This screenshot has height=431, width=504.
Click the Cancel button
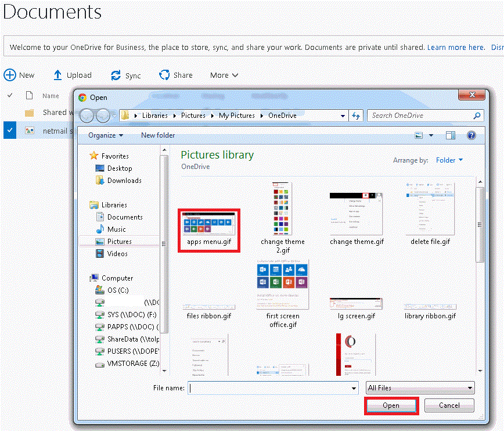click(449, 405)
